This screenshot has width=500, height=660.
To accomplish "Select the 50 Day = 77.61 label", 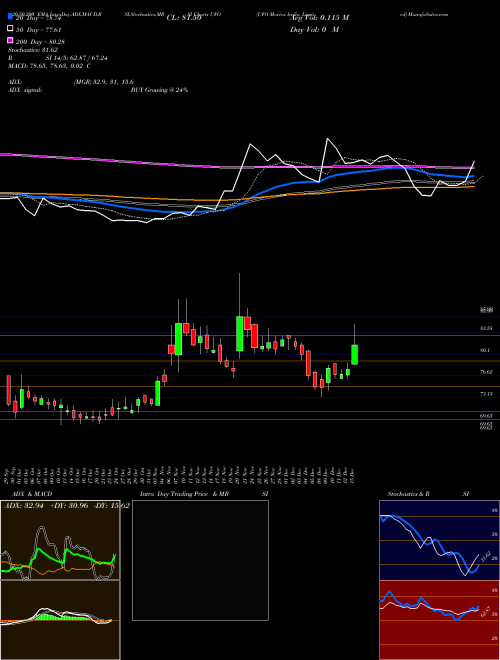I will pos(38,30).
